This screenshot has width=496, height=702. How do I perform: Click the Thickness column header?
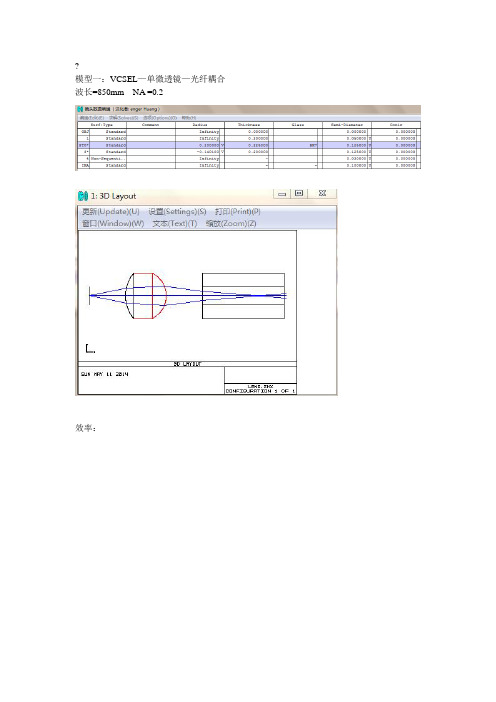(249, 125)
